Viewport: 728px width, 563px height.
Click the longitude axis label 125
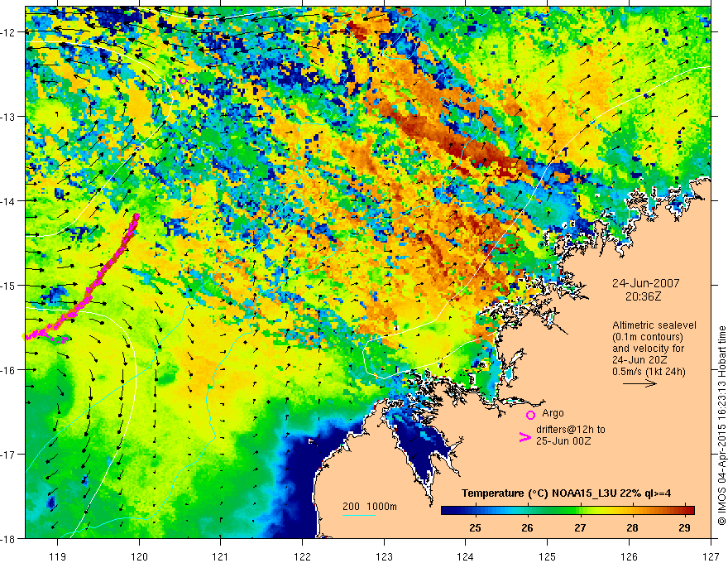pyautogui.click(x=548, y=556)
